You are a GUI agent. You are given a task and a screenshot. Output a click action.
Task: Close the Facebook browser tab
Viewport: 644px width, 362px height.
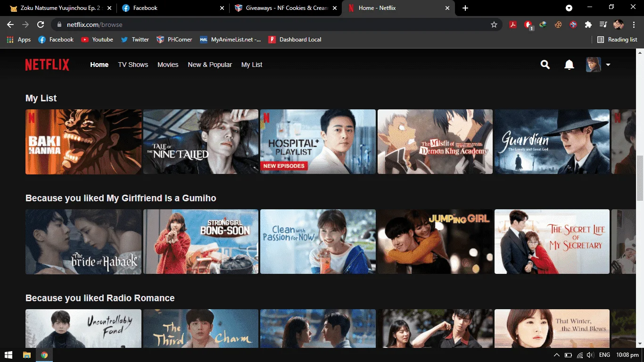[222, 8]
